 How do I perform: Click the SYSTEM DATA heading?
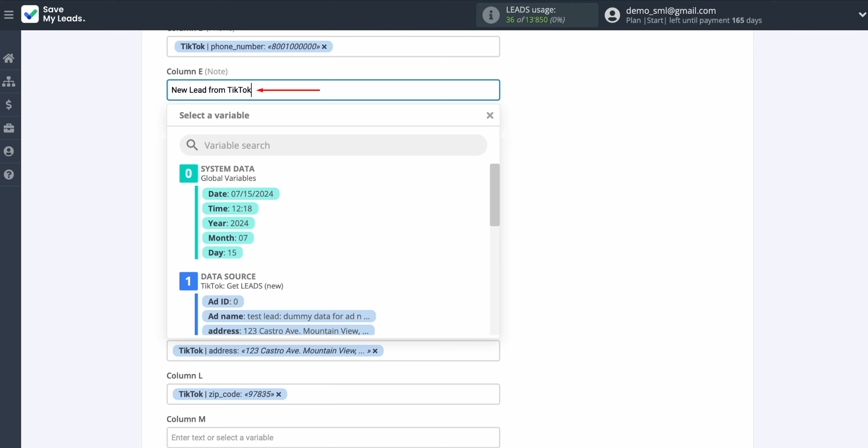[227, 169]
